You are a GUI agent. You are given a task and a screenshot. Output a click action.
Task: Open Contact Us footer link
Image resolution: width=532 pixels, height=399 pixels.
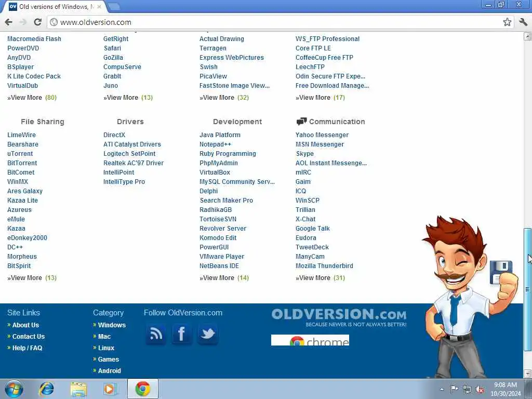(29, 337)
